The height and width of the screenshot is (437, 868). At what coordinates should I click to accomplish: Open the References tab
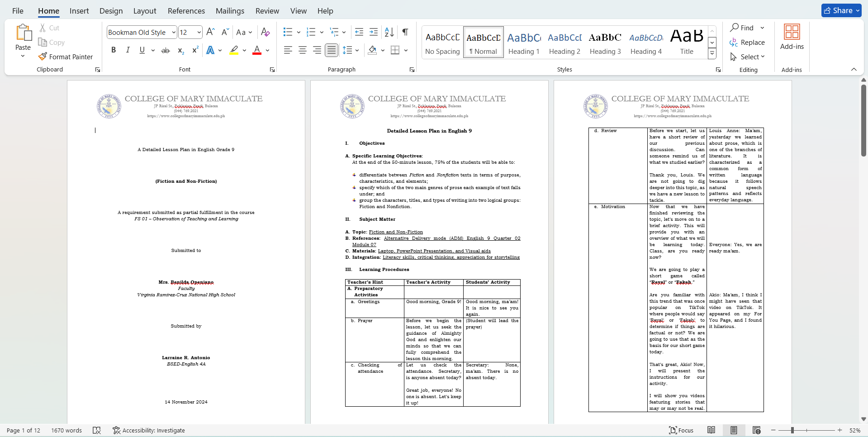186,11
